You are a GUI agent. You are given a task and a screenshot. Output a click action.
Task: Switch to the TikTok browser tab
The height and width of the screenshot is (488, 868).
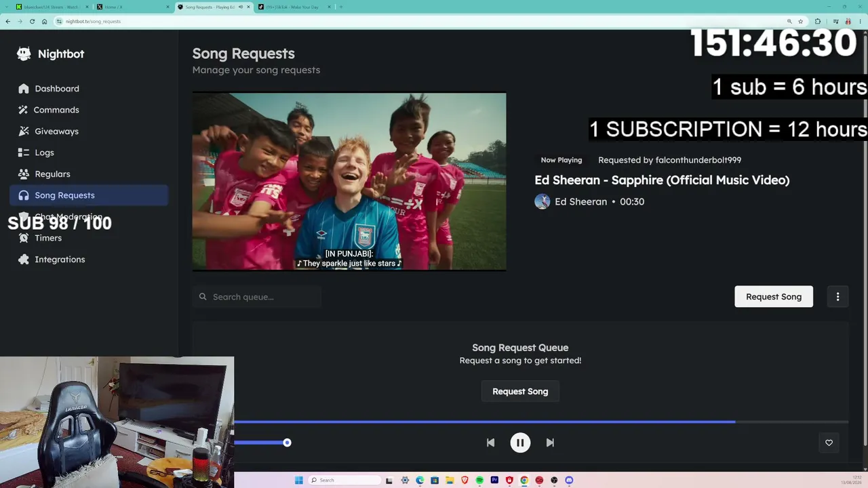pyautogui.click(x=293, y=7)
